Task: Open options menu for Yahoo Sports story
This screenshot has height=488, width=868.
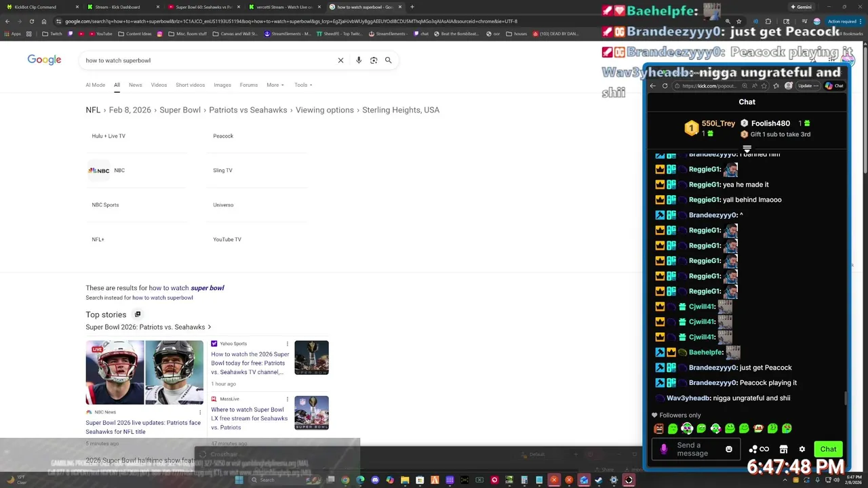Action: point(288,344)
